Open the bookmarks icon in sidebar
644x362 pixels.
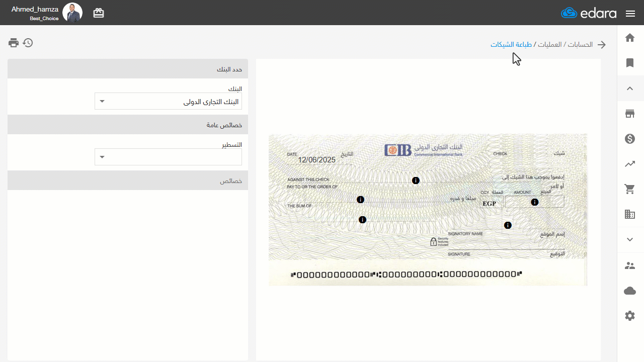click(x=630, y=63)
